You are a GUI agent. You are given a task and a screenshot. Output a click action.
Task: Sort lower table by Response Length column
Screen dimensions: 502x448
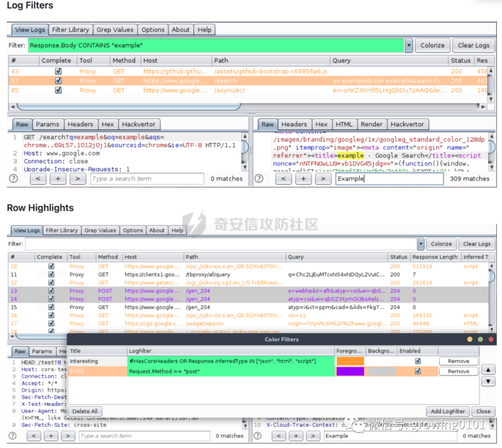435,257
